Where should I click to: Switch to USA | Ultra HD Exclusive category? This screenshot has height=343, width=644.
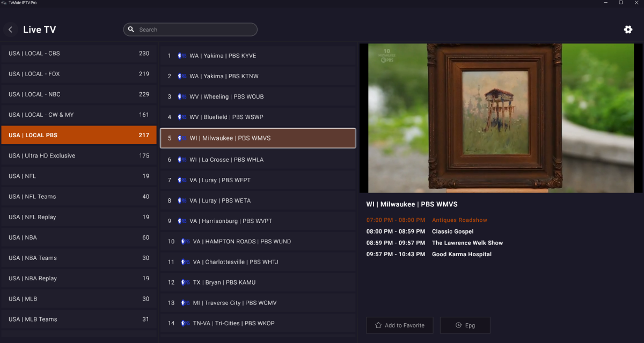point(78,156)
